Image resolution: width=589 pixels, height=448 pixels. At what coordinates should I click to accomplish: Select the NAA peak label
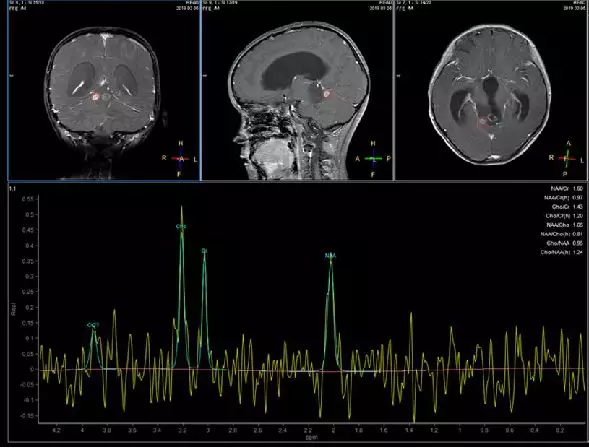(x=330, y=256)
